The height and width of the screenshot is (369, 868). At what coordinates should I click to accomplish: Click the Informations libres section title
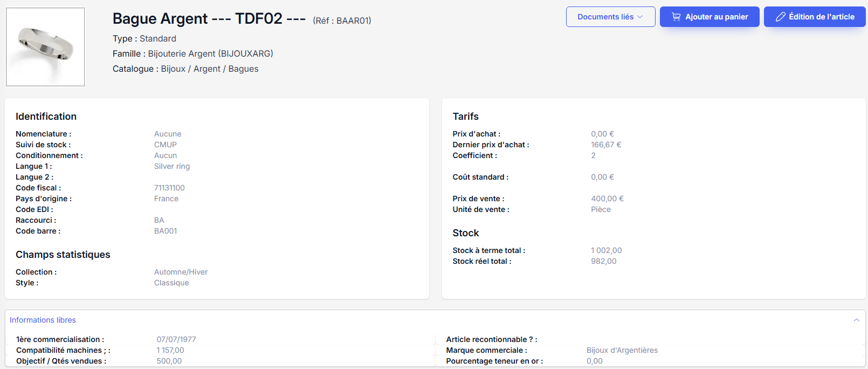(43, 320)
